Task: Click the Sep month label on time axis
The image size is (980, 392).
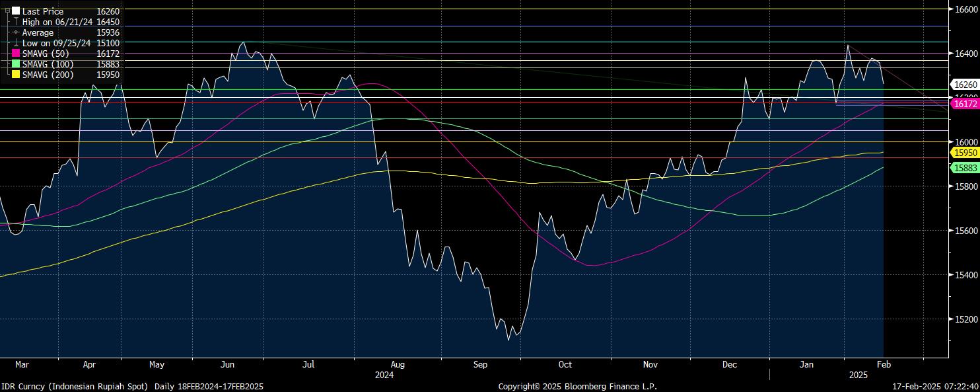Action: [x=480, y=364]
